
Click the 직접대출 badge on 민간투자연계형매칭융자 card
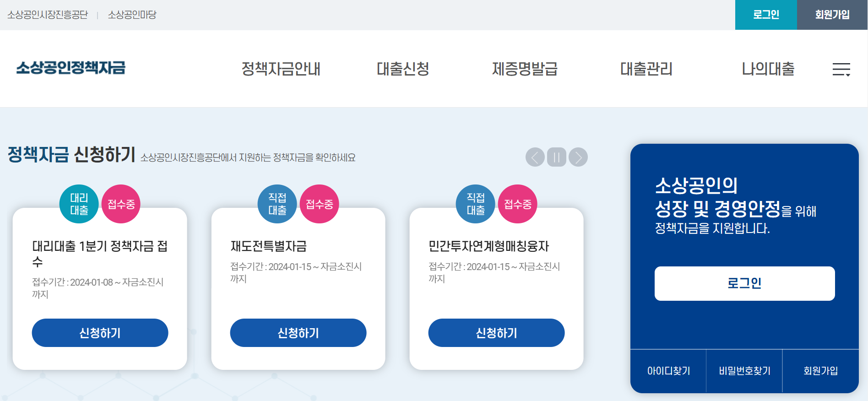click(x=475, y=204)
